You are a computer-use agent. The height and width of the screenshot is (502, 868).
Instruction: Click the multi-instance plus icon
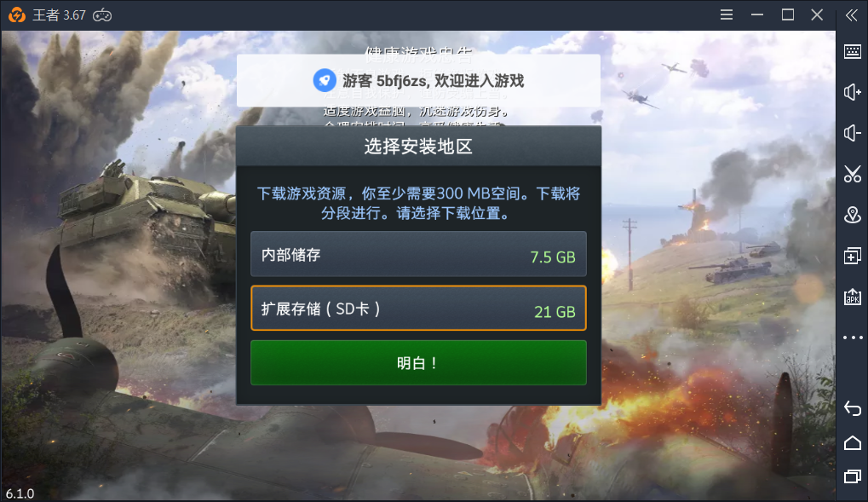[x=853, y=256]
